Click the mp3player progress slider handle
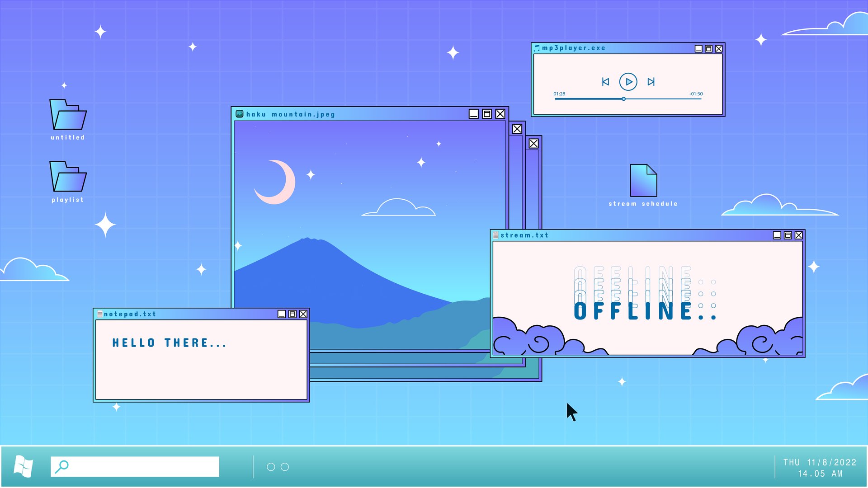Image resolution: width=868 pixels, height=488 pixels. (623, 99)
